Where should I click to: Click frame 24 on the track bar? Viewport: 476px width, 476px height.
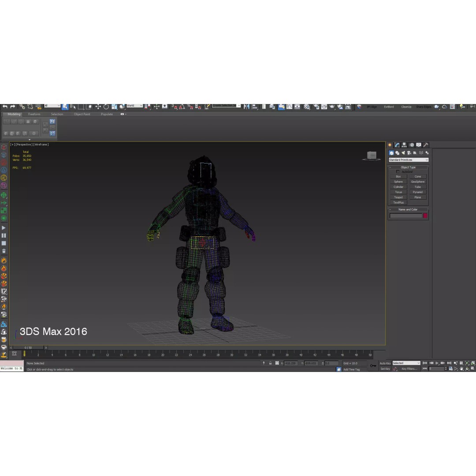pos(190,354)
